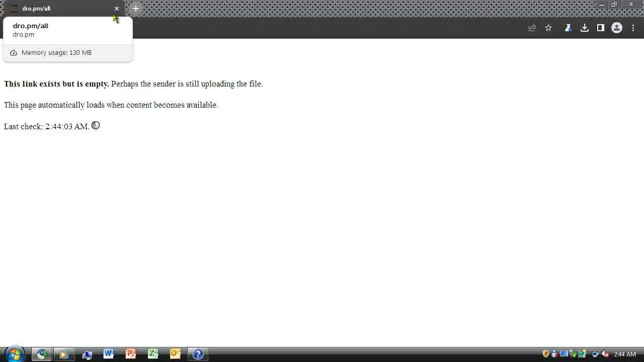Share this page via share icon
Viewport: 644px width, 362px height.
pos(532,28)
